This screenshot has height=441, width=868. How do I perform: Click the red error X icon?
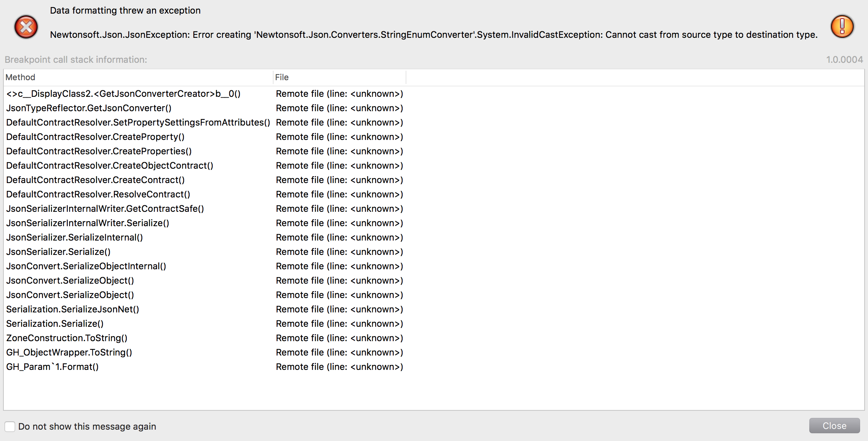tap(26, 27)
